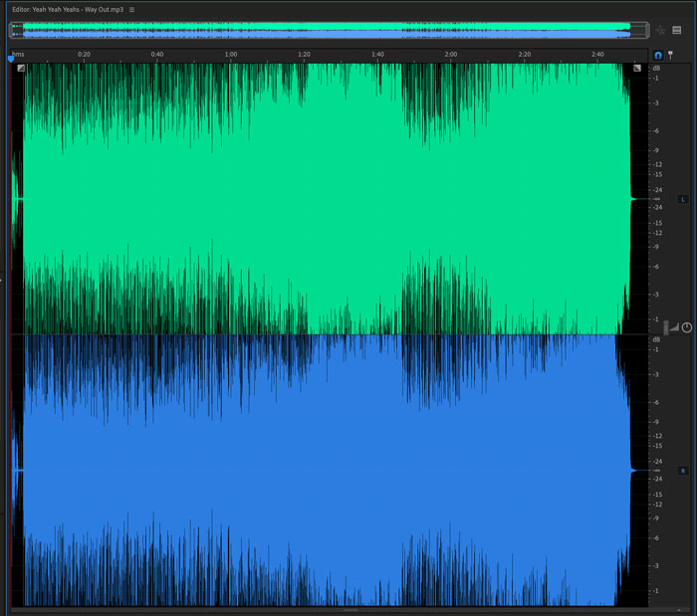
Task: Click the 2:20 mark on the timeline ruler
Action: point(525,54)
